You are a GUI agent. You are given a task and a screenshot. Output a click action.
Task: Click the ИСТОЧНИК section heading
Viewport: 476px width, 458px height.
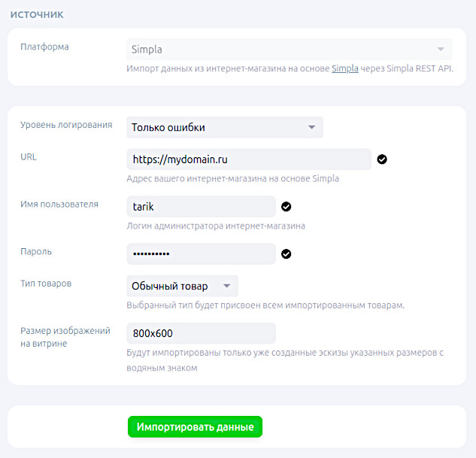point(37,14)
